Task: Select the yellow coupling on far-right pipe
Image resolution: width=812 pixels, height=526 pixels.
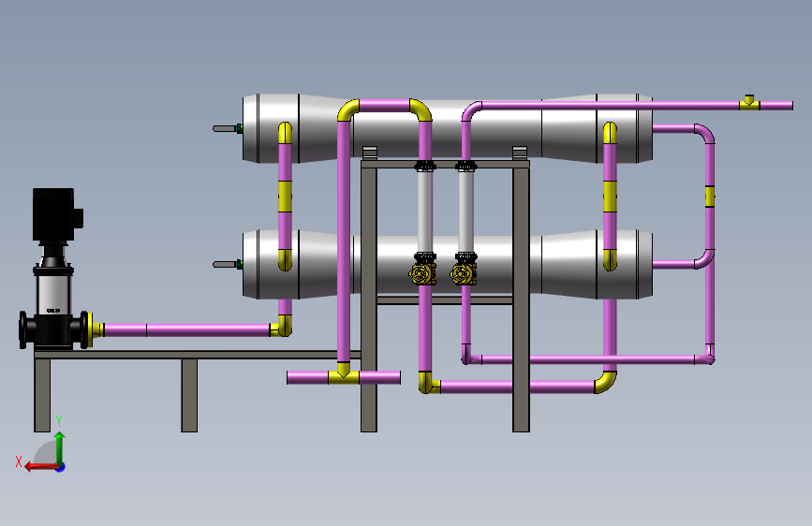Action: pos(710,197)
